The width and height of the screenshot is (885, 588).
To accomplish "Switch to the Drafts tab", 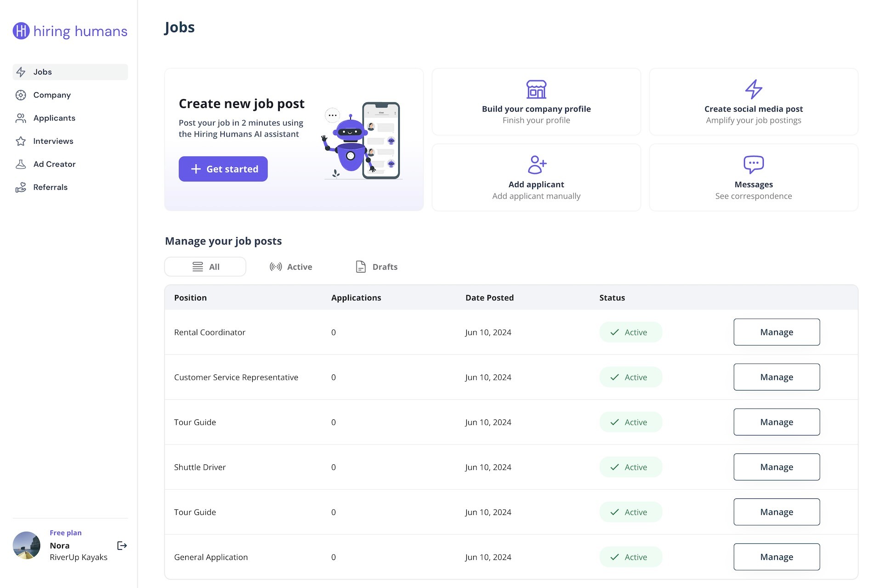I will pyautogui.click(x=376, y=267).
